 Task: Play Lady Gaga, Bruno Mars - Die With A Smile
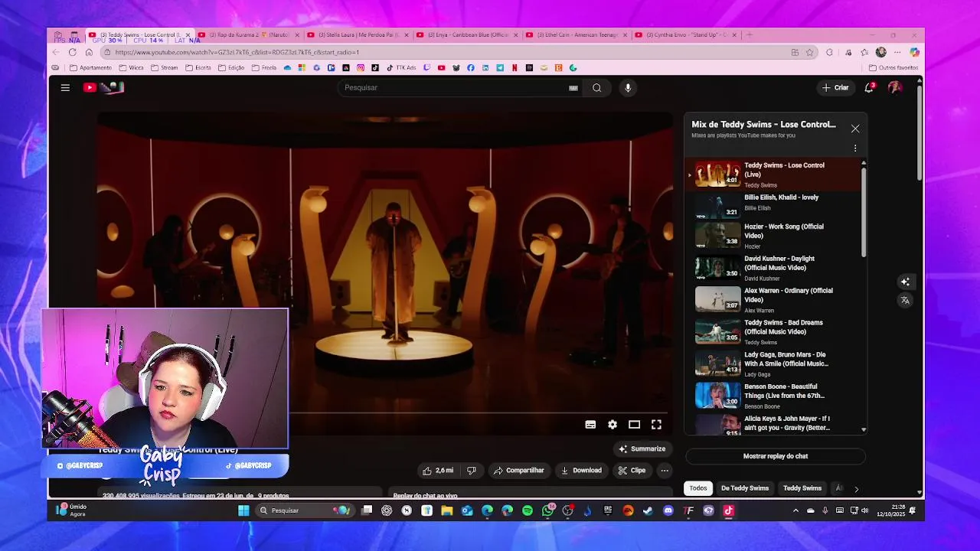coord(773,364)
